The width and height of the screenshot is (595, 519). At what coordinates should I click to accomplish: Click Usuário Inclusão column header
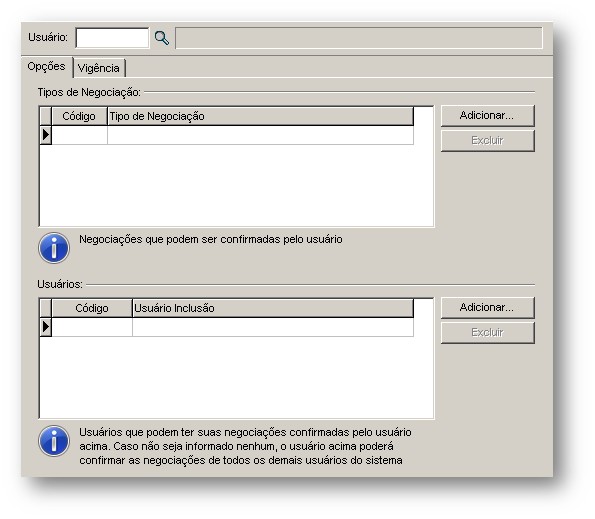[273, 308]
